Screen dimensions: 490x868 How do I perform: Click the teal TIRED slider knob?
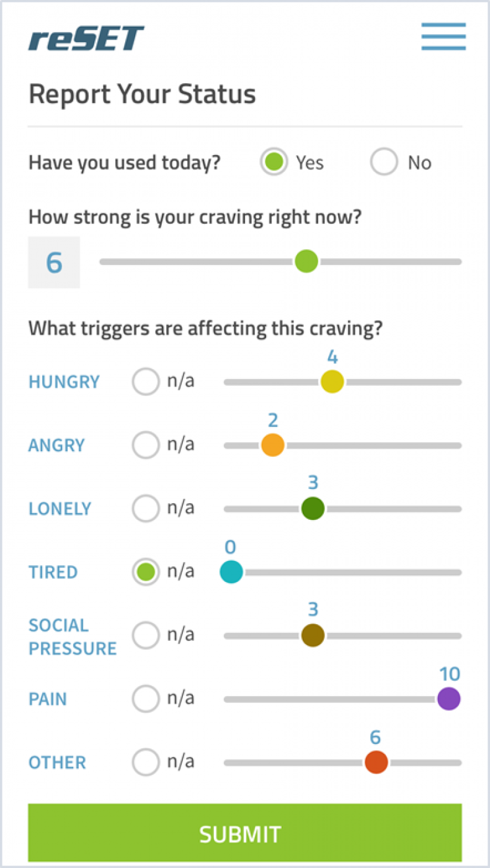[231, 572]
